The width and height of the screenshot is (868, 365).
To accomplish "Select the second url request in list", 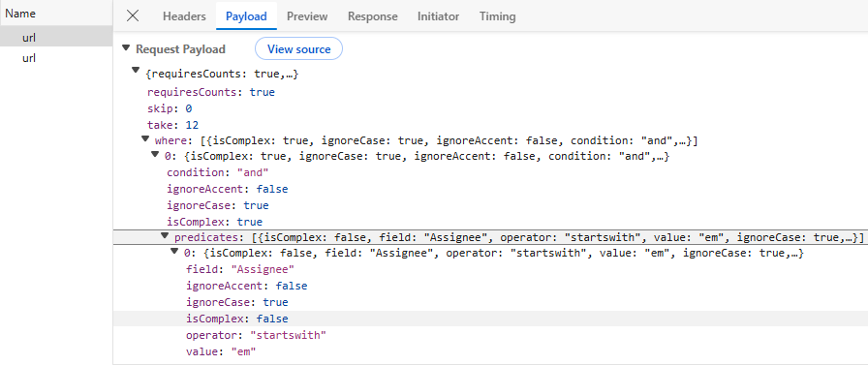I will coord(56,57).
